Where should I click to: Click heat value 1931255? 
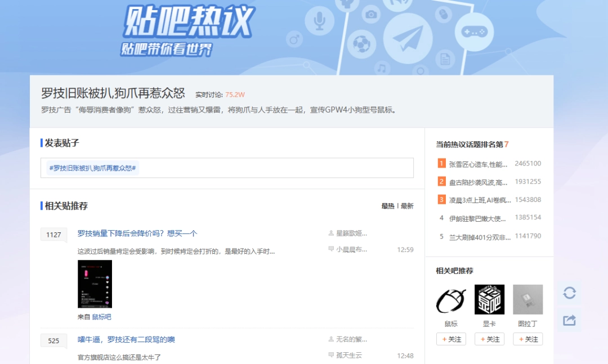(x=527, y=181)
